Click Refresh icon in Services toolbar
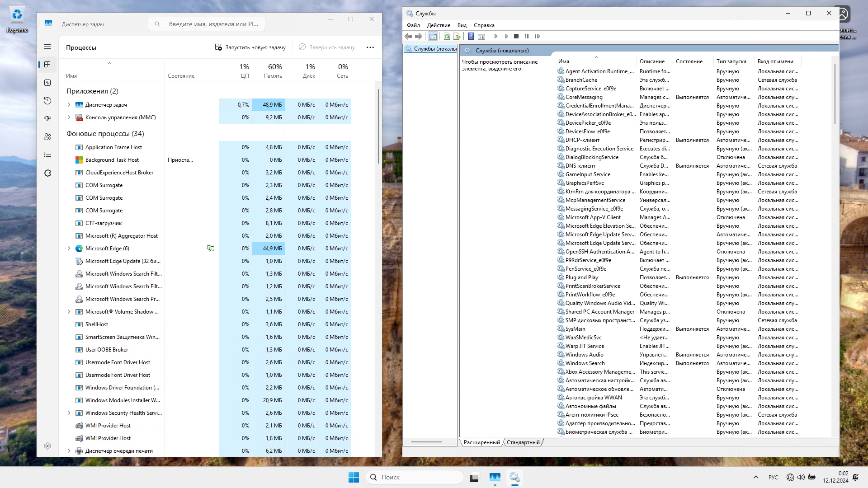 click(447, 36)
